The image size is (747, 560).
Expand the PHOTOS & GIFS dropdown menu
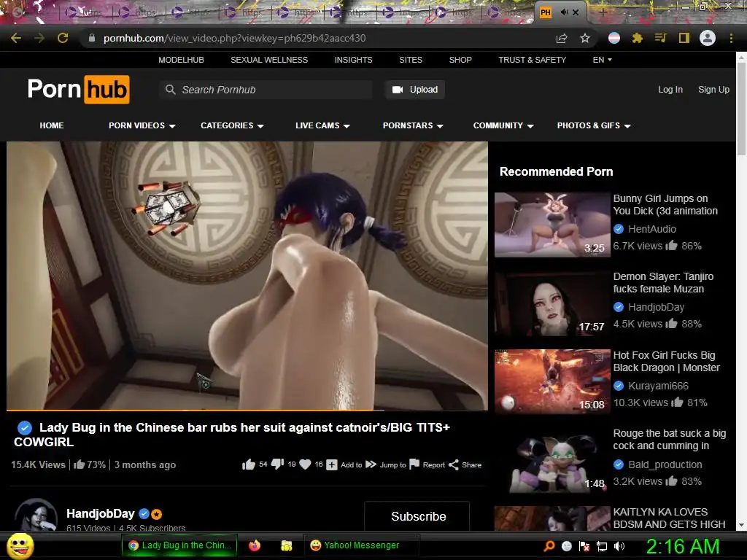point(594,125)
